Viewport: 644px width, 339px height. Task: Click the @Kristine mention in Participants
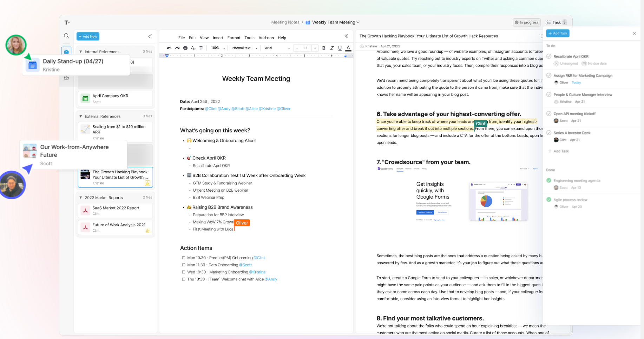click(x=267, y=109)
